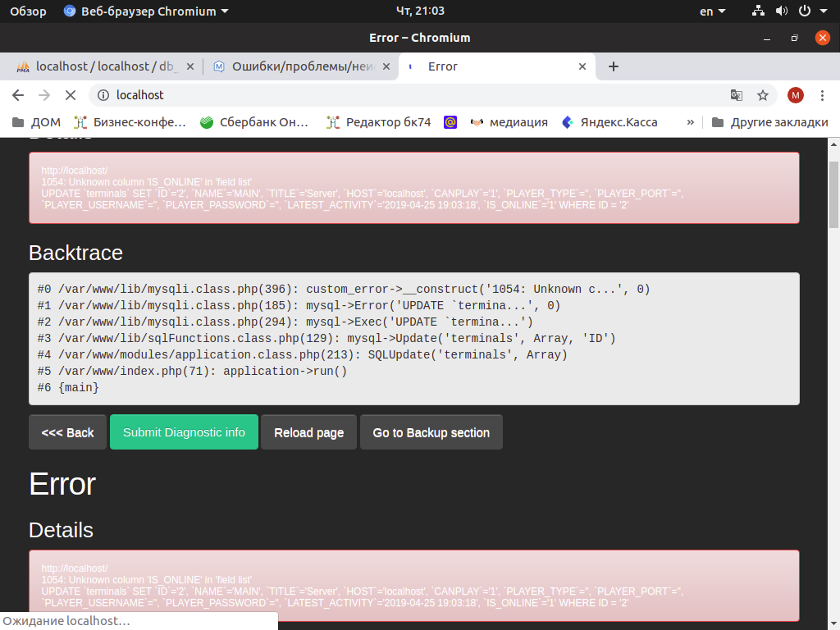Open a new tab with the plus icon
The width and height of the screenshot is (840, 630).
pyautogui.click(x=614, y=66)
